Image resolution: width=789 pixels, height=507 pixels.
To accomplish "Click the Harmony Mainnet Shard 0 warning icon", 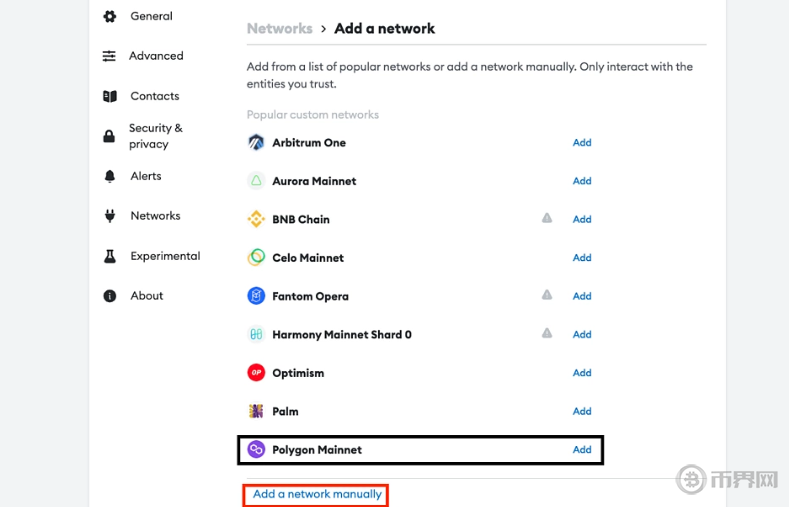I will [547, 333].
